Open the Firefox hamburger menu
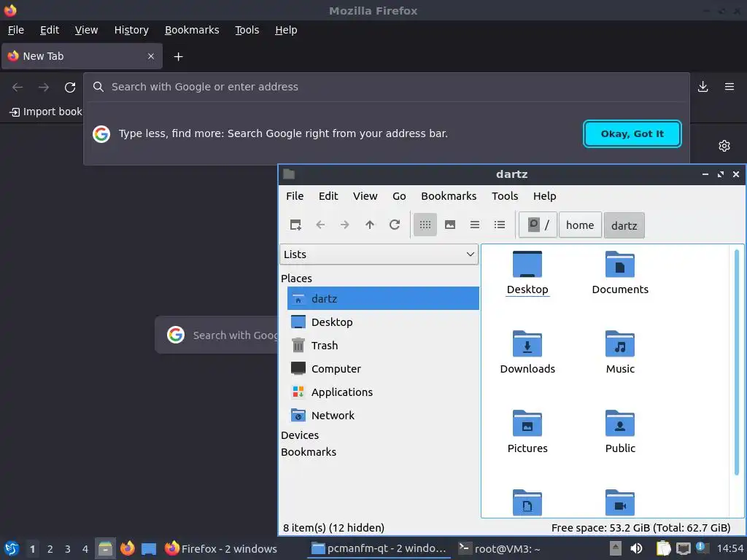This screenshot has width=747, height=560. point(729,87)
